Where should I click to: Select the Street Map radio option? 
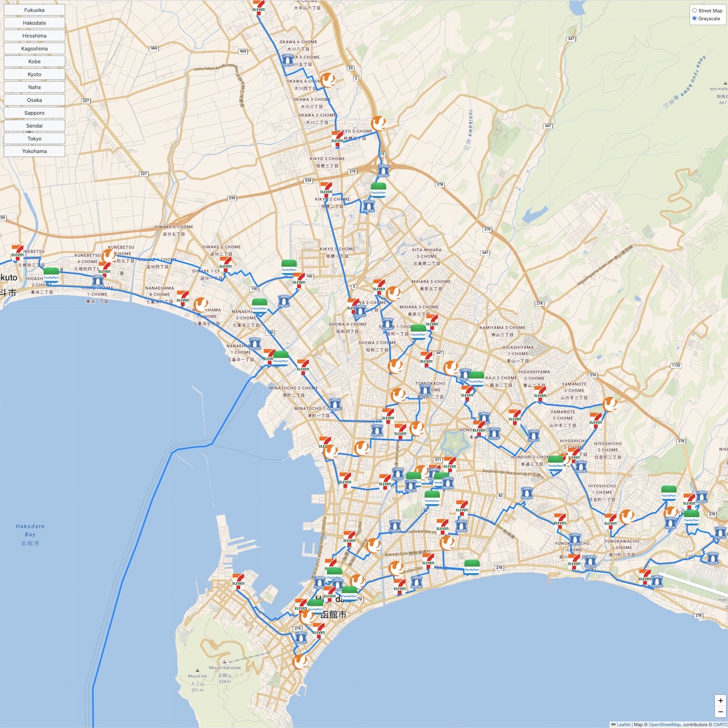pos(694,11)
